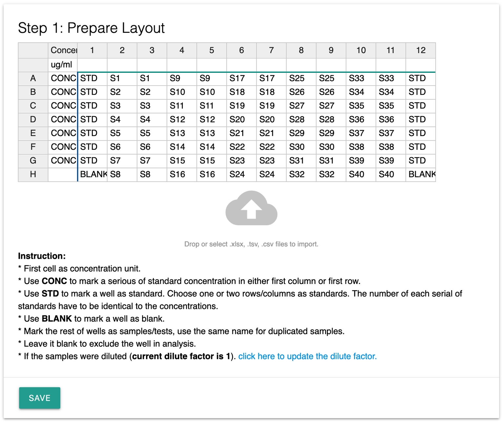Viewport: 504px width, 423px height.
Task: Click the S1 cell in column 2
Action: coord(122,78)
